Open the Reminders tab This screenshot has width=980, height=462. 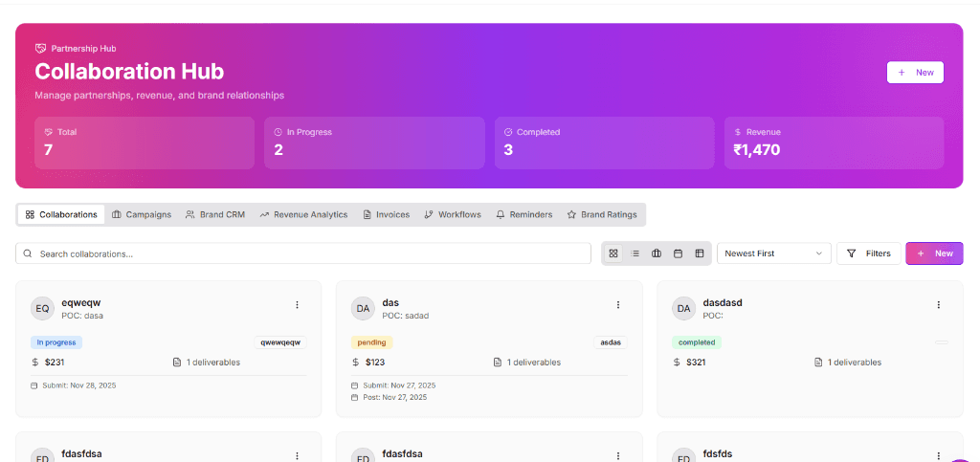tap(523, 215)
